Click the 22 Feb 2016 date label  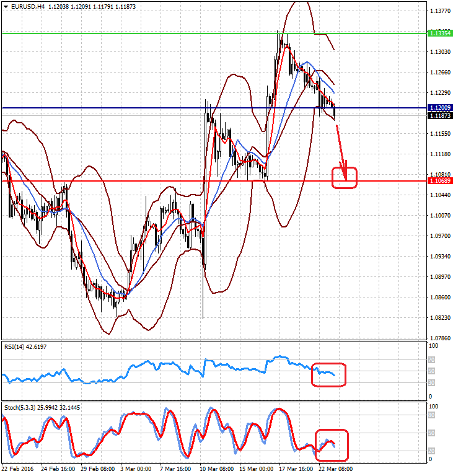click(x=17, y=469)
